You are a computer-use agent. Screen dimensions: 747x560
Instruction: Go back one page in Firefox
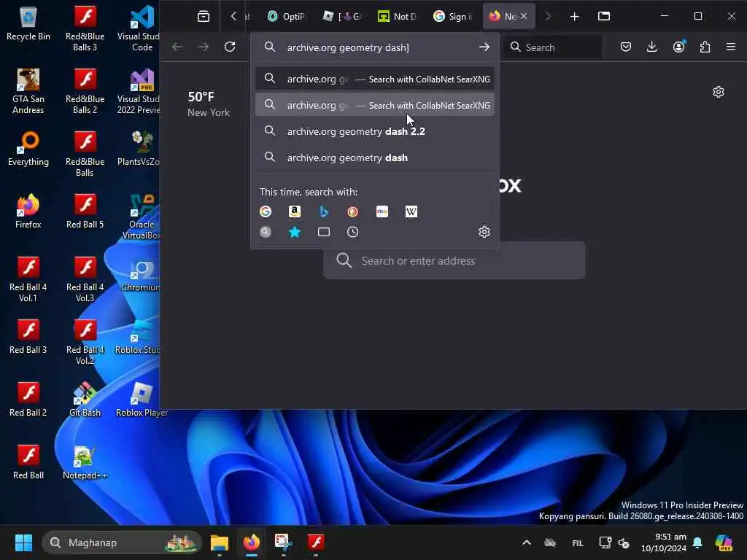click(x=177, y=47)
